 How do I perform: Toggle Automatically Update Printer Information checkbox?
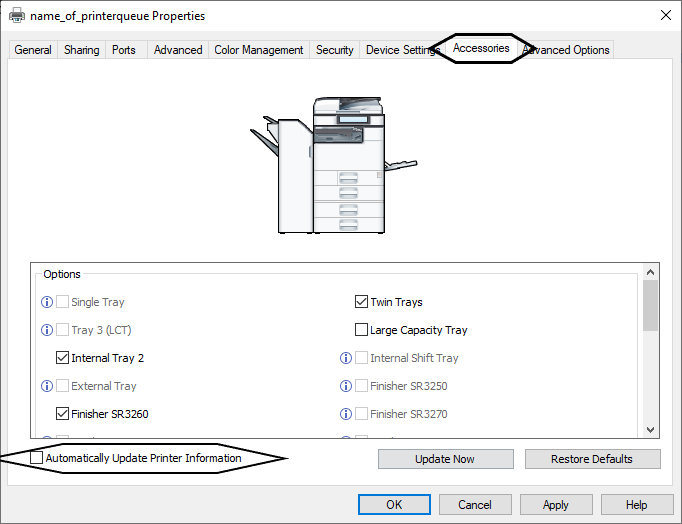37,458
